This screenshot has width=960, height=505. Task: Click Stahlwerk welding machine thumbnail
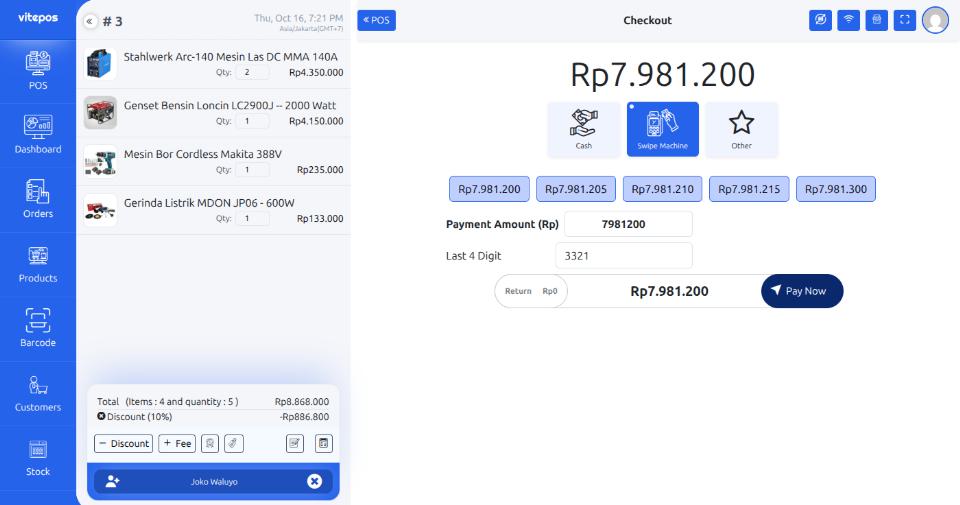(x=100, y=64)
